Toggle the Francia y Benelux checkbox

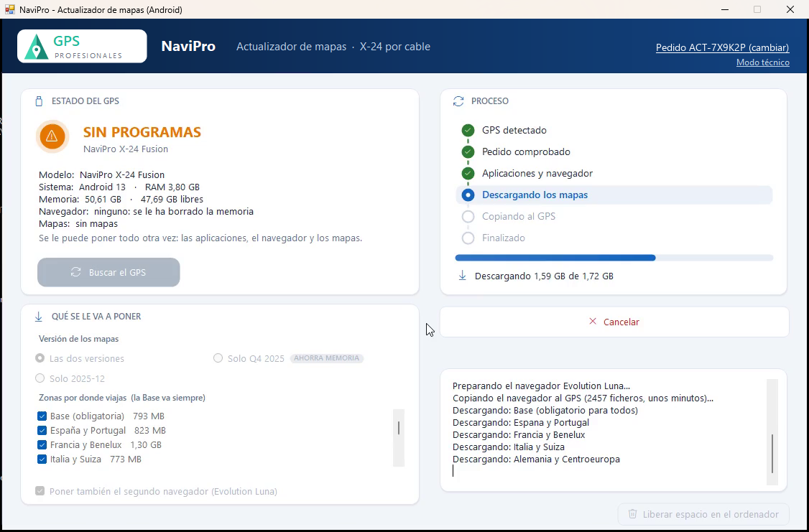coord(42,445)
